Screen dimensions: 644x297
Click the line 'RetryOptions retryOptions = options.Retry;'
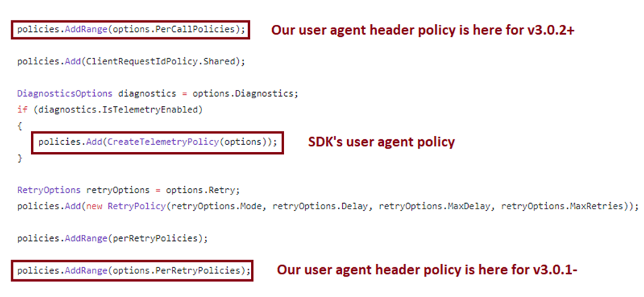pyautogui.click(x=129, y=190)
